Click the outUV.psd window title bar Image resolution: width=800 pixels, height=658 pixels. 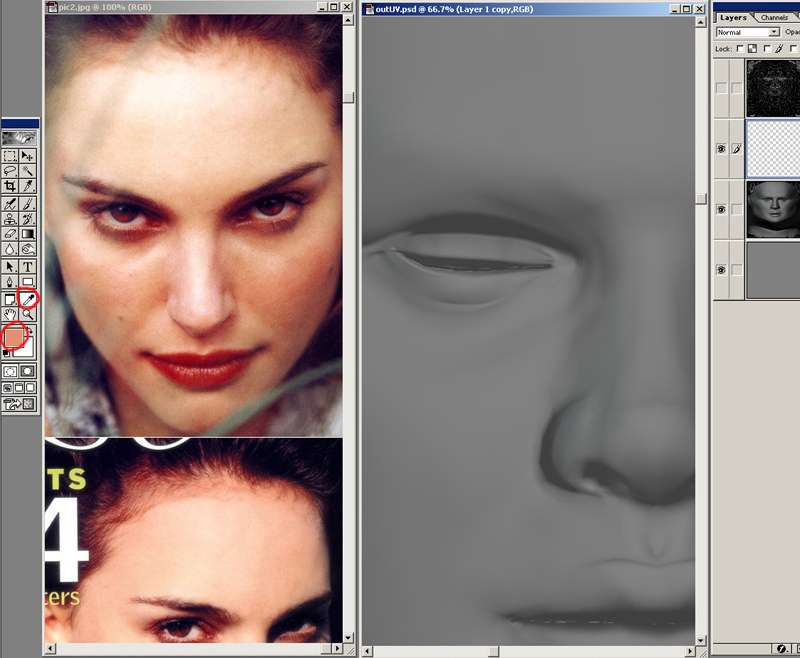500,8
